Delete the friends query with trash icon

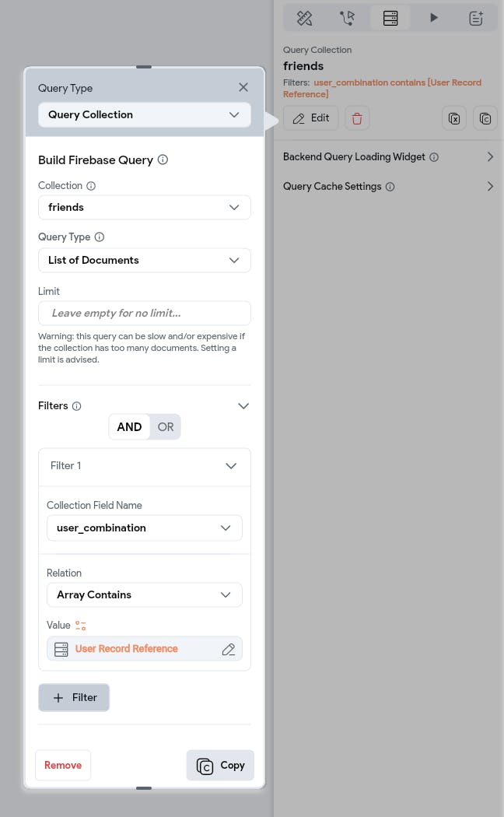[357, 118]
